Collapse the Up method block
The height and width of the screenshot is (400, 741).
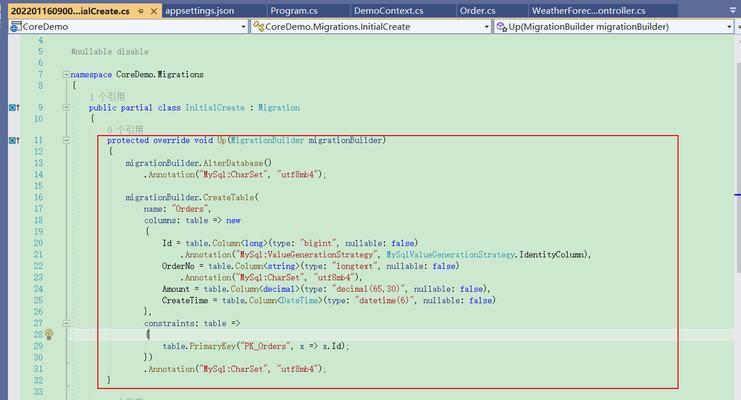[66, 140]
